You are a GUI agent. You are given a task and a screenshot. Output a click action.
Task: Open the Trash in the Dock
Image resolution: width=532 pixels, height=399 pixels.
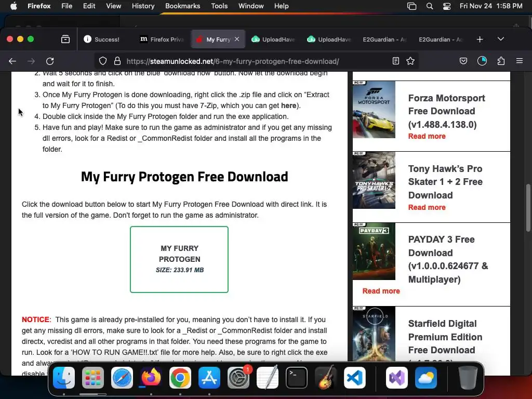click(x=468, y=378)
